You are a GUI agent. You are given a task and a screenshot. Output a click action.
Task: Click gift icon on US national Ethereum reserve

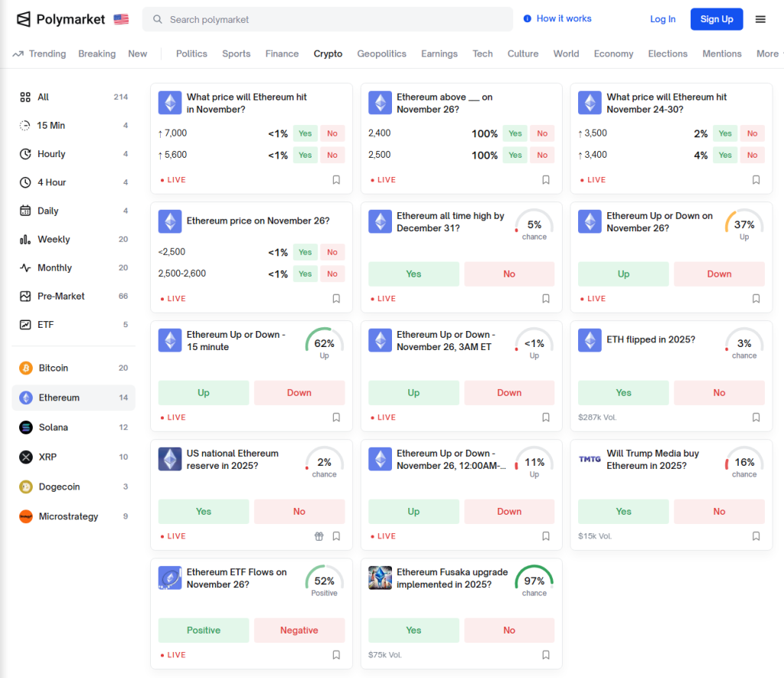pos(319,536)
